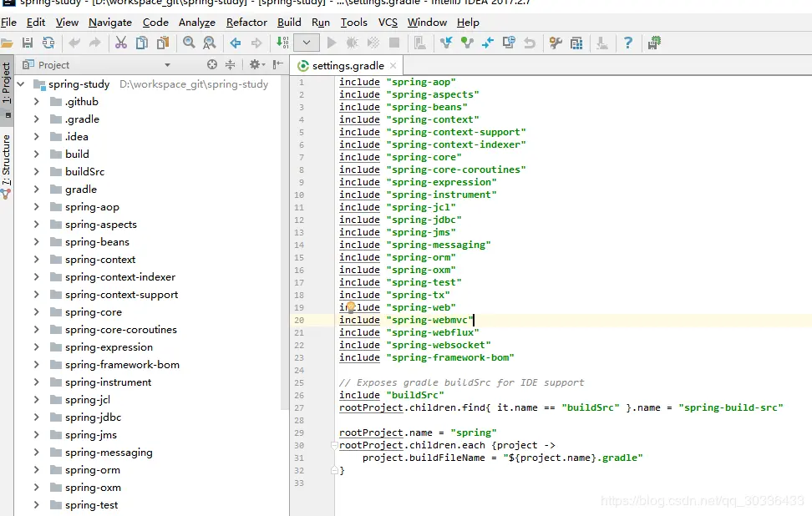This screenshot has height=516, width=812.
Task: Click the Forward navigation arrow
Action: pos(256,43)
